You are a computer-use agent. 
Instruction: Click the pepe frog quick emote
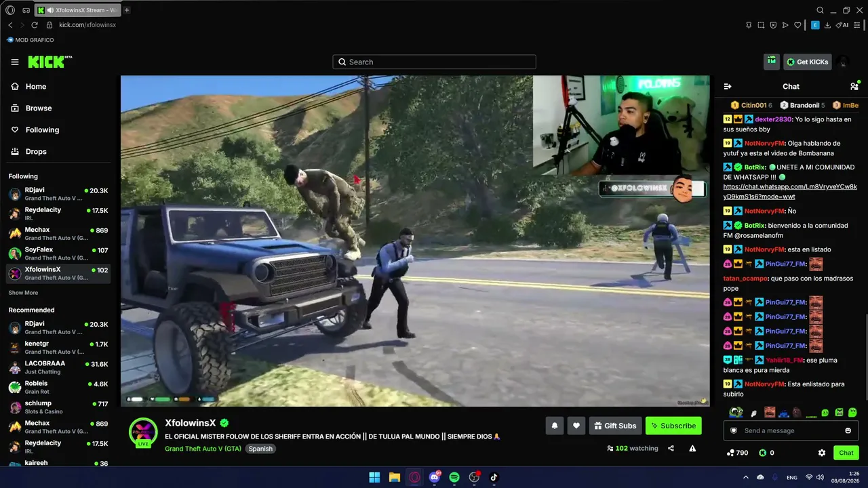click(x=736, y=412)
